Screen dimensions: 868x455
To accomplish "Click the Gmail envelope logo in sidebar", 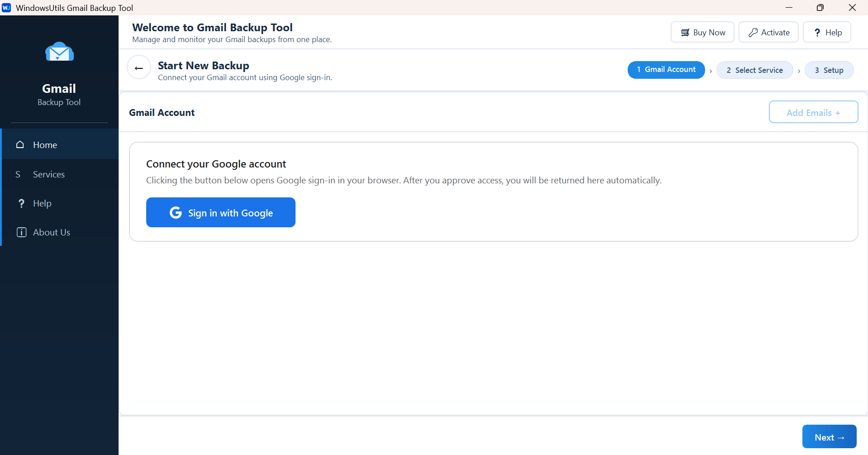I will pyautogui.click(x=59, y=52).
